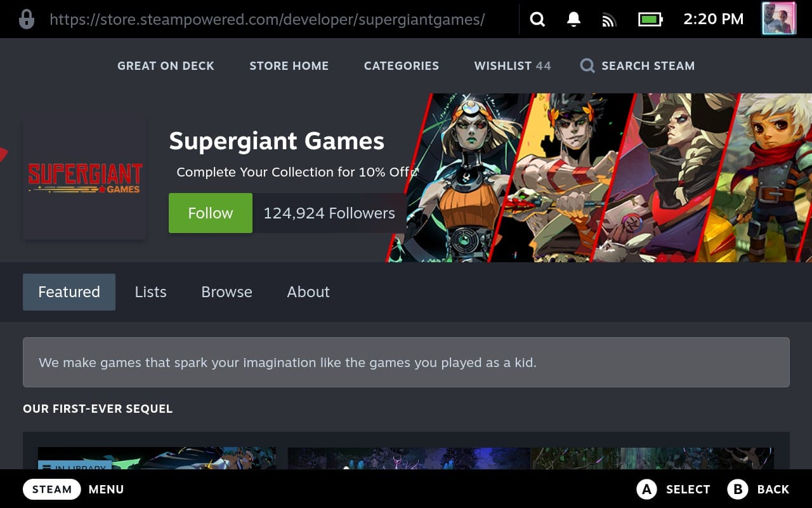Click the 2:20 PM clock
Viewport: 812px width, 508px height.
point(714,19)
